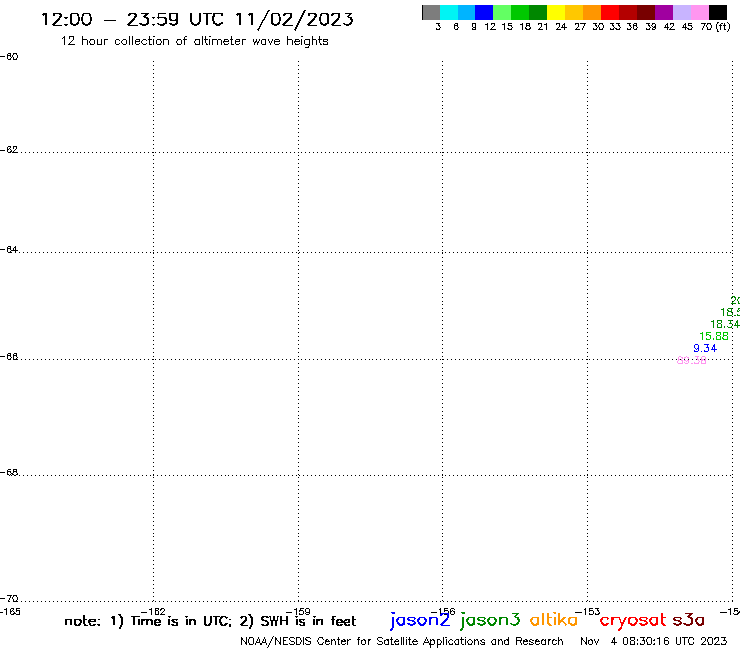Screen dimensions: 740x650
Task: Click the '-64' latitude axis label
Action: pyautogui.click(x=9, y=249)
